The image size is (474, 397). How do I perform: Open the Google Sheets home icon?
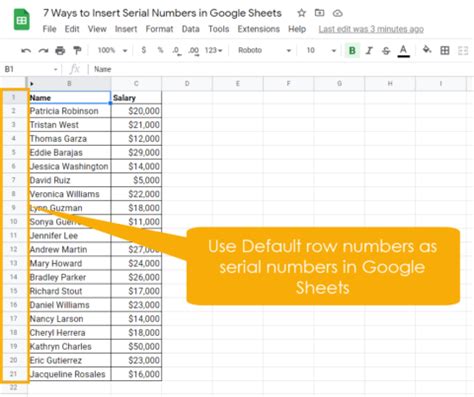point(22,20)
